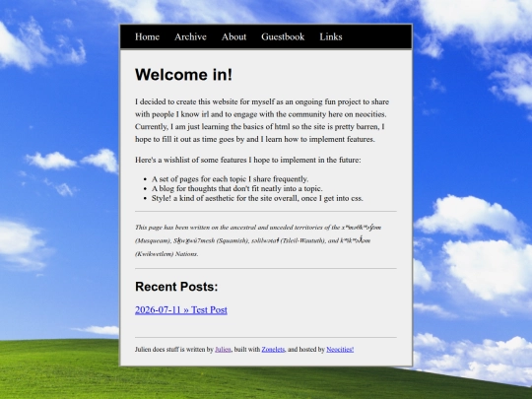Click the green grass hill background
This screenshot has height=399, width=532.
[58, 369]
